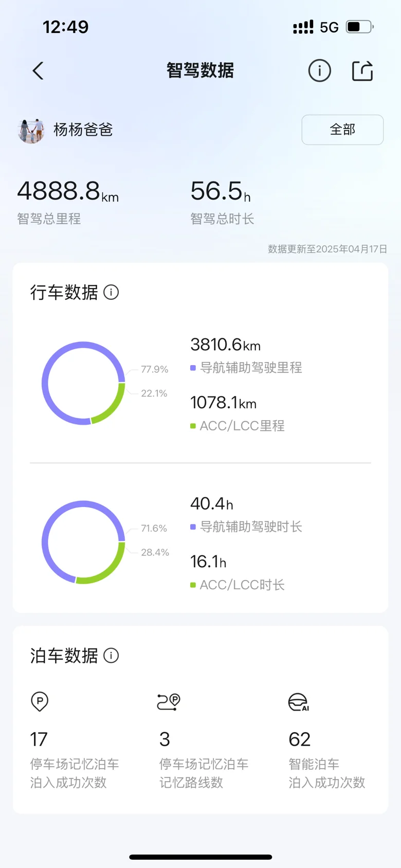Screen dimensions: 401x868
Task: Tap the home indicator bar
Action: (200, 857)
